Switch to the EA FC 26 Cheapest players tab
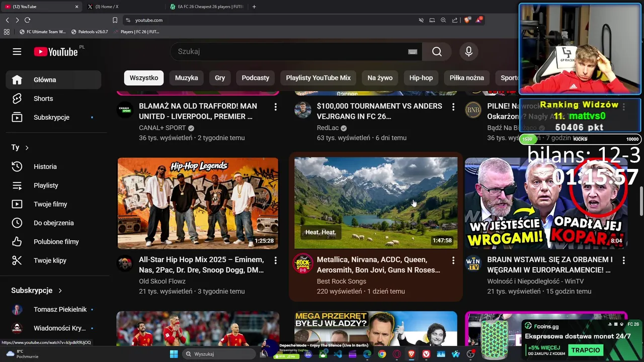The height and width of the screenshot is (362, 644). pyautogui.click(x=207, y=7)
